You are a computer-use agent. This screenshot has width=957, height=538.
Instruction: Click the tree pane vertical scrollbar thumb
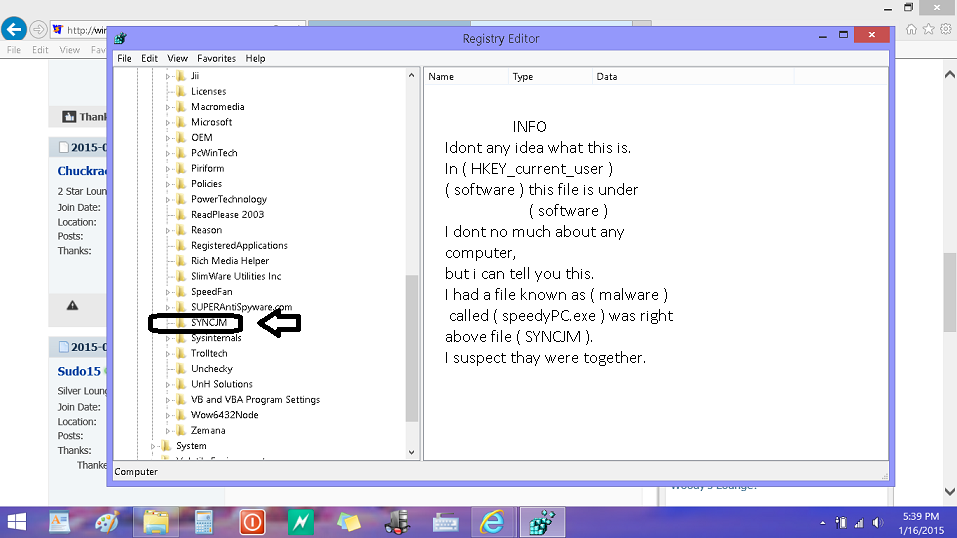[411, 348]
